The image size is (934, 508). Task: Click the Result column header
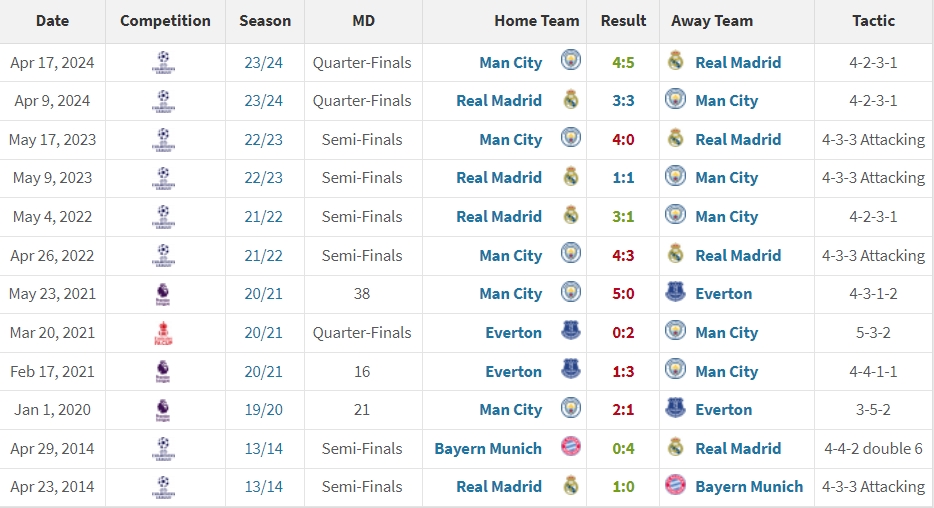click(x=623, y=20)
